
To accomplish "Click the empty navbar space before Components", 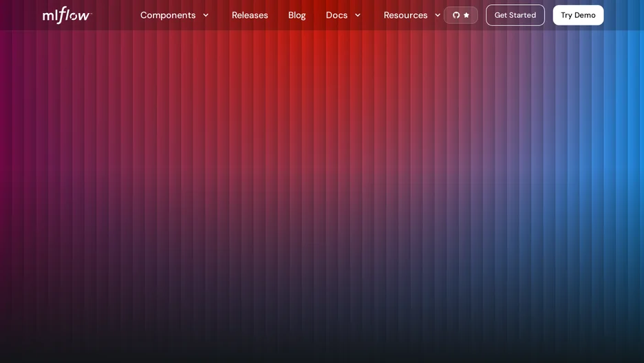I will click(x=115, y=15).
